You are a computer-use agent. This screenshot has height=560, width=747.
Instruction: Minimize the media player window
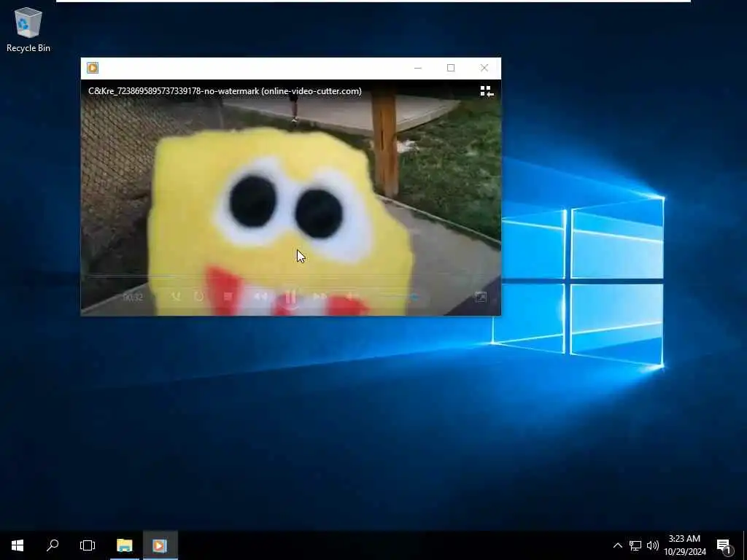[x=418, y=68]
